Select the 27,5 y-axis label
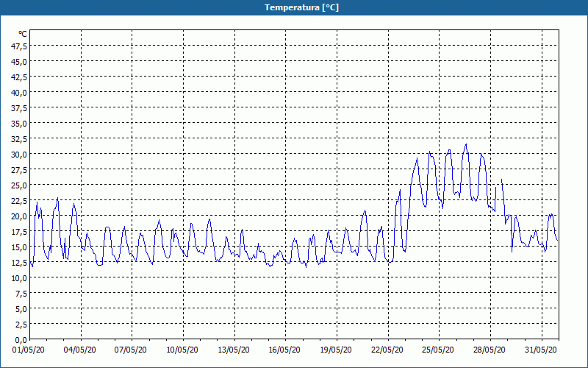 click(x=19, y=170)
